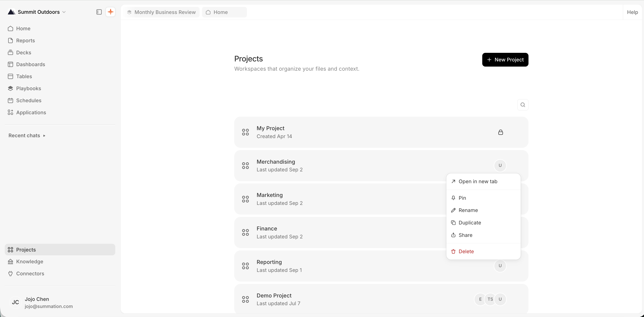The image size is (644, 317).
Task: Choose Open in new tab from context menu
Action: coord(483,181)
